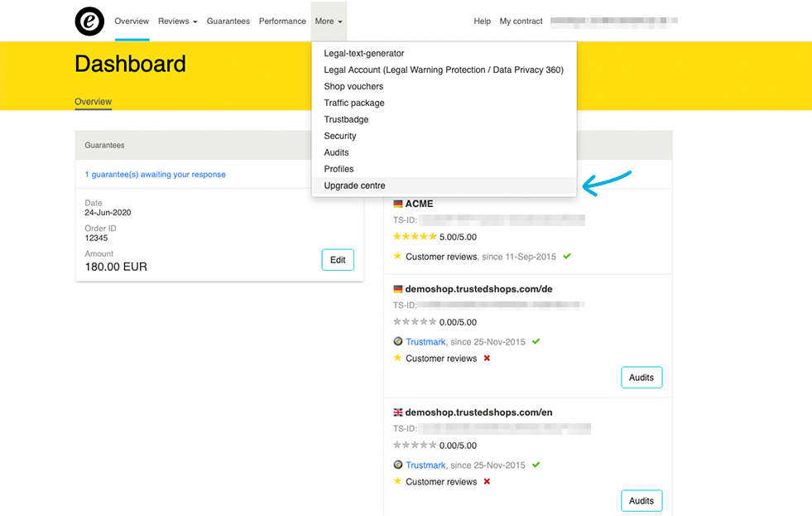
Task: Click yellow star icon before ACME Customer reviews
Action: click(x=397, y=256)
